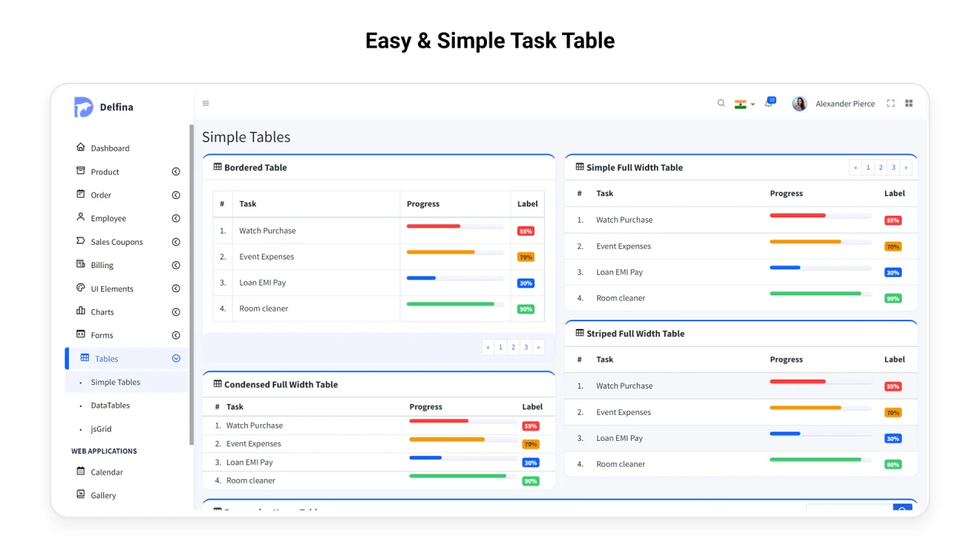
Task: Click Room cleaner in Striped Full Width Table
Action: pos(621,464)
